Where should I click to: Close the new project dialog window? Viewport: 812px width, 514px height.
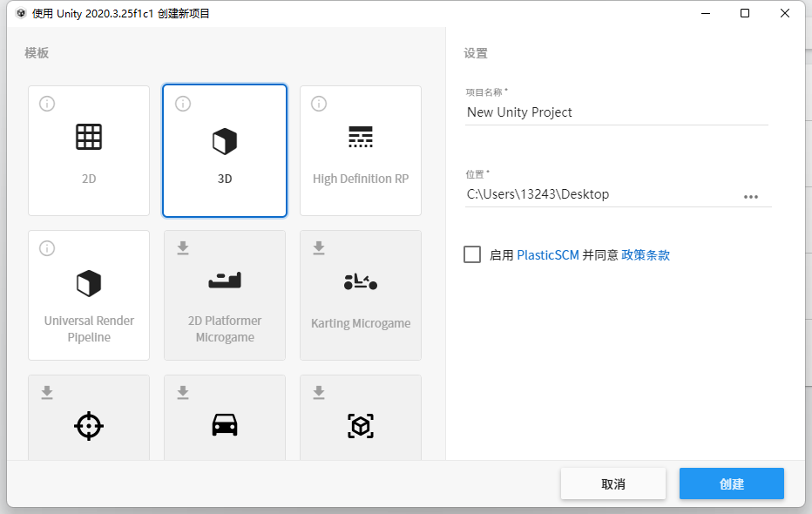click(x=784, y=13)
